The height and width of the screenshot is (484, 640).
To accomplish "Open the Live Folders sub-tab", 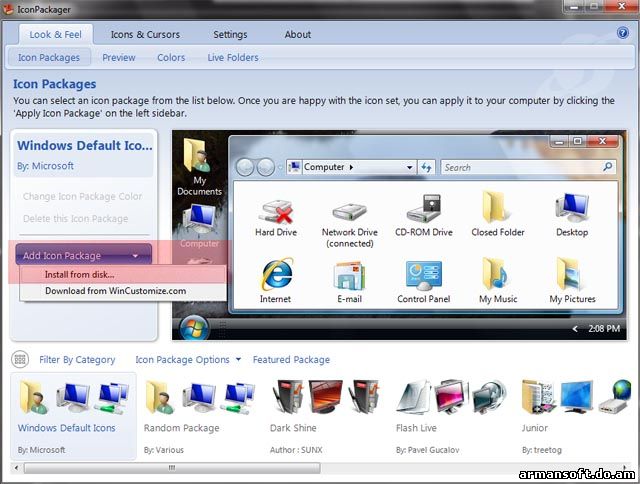I will point(233,58).
